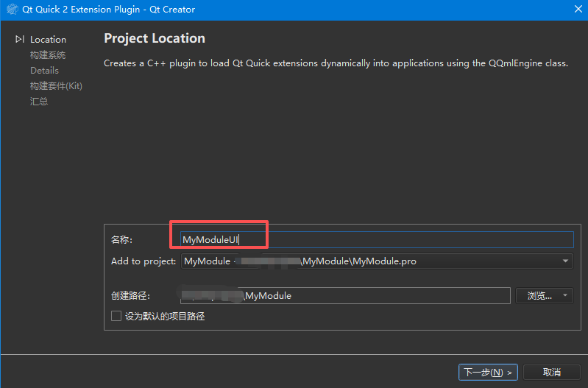Click the 取消 cancel button
This screenshot has height=388, width=588.
click(552, 373)
